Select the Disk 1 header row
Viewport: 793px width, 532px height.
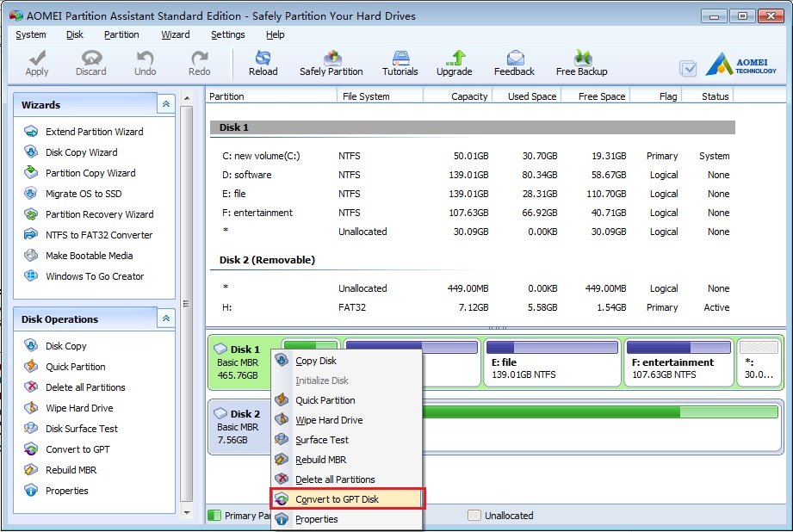(x=473, y=127)
